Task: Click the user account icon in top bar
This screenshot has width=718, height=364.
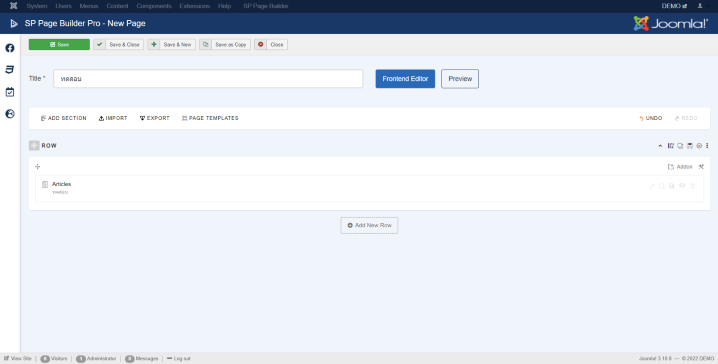Action: point(700,6)
